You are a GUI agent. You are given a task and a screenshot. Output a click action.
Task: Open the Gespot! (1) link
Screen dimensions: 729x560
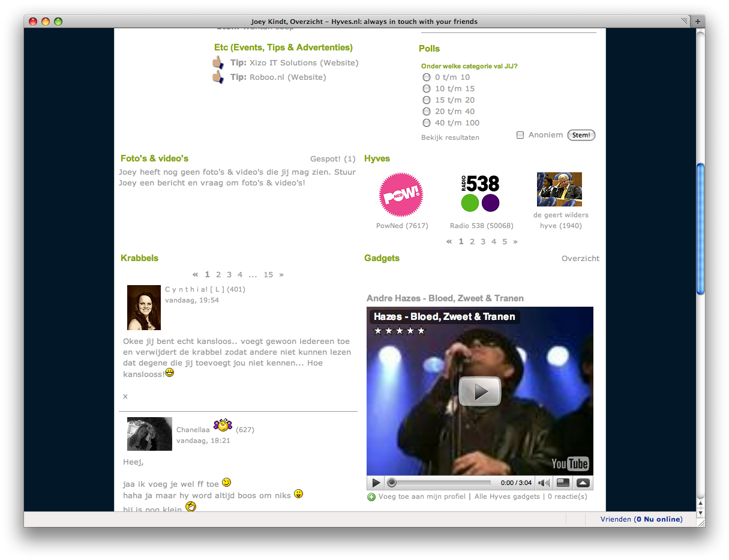333,159
